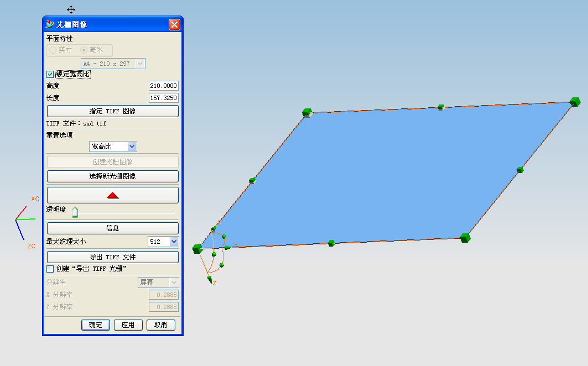The height and width of the screenshot is (366, 588).
Task: Click the bottom edge midpoint green handle
Action: click(x=331, y=243)
